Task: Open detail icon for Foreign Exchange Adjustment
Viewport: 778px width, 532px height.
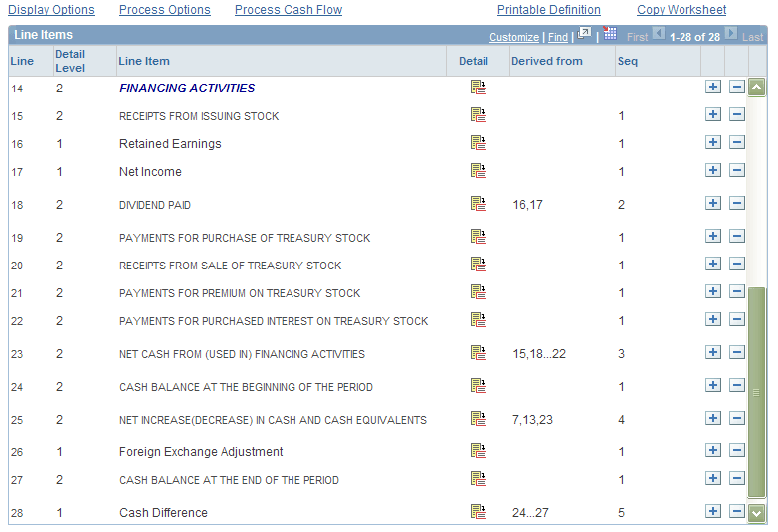Action: [479, 450]
